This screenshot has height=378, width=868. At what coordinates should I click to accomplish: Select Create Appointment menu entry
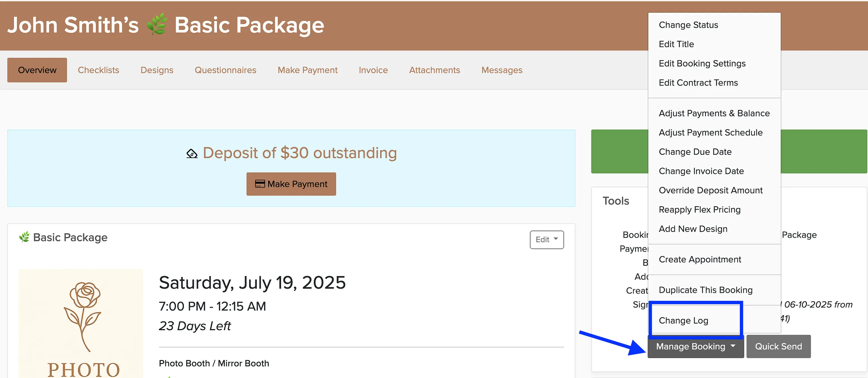pyautogui.click(x=700, y=259)
